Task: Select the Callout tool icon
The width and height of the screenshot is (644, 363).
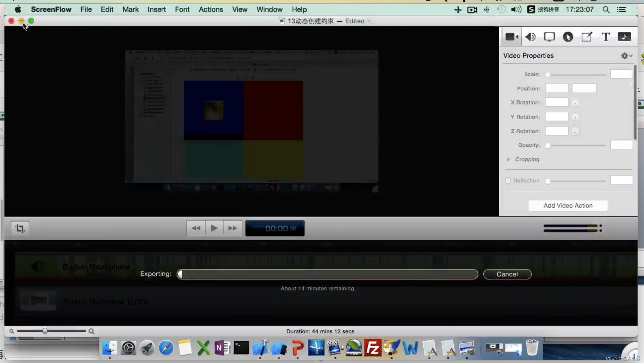Action: (568, 37)
